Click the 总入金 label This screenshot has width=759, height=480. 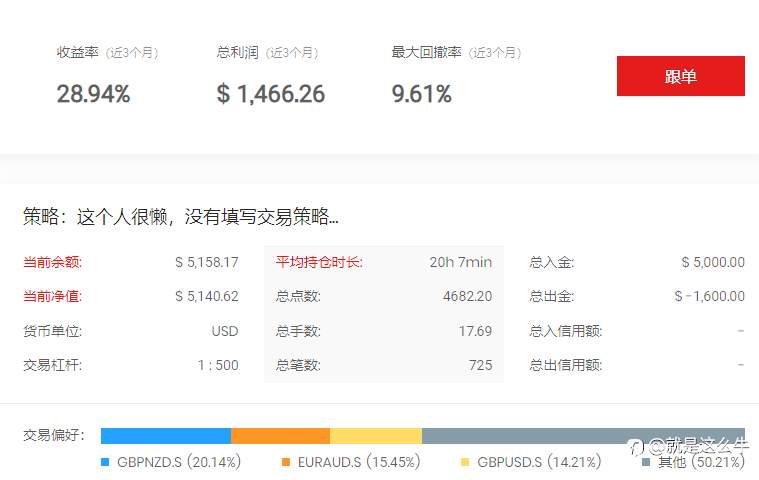pyautogui.click(x=552, y=262)
